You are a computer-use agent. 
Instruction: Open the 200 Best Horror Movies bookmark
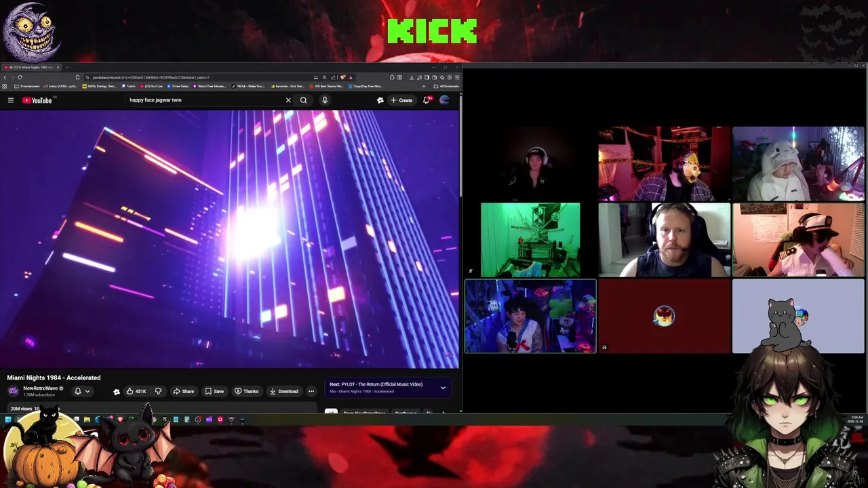pyautogui.click(x=327, y=86)
